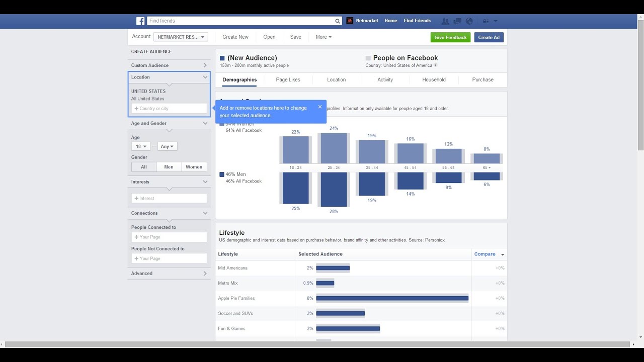644x362 pixels.
Task: Click the Fun & Games 3% bar
Action: 348,329
